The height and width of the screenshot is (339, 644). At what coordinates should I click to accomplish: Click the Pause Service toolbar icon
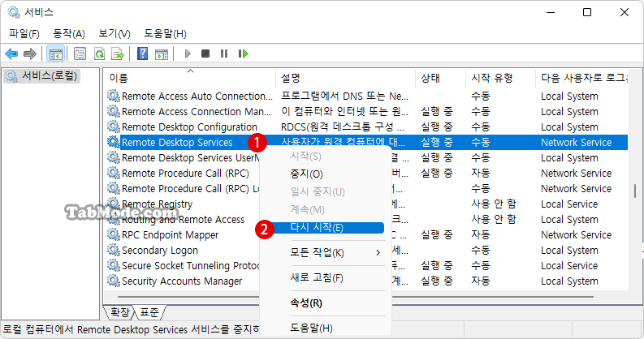(x=224, y=54)
